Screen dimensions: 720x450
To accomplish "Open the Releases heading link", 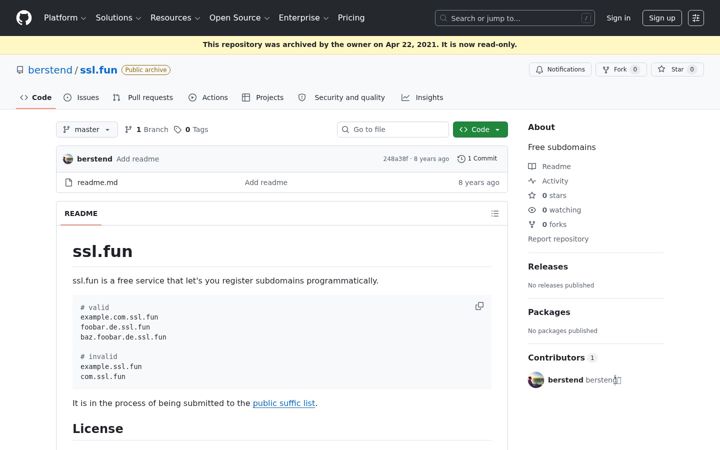I will point(548,267).
